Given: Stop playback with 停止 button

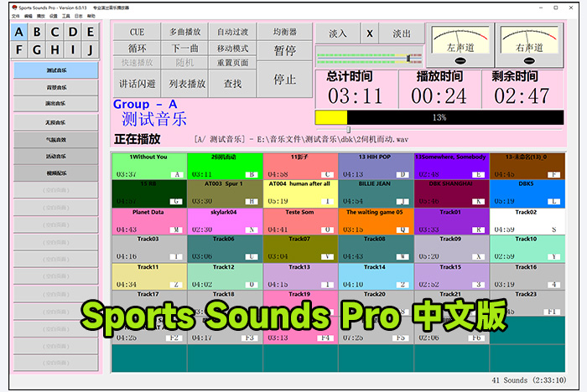Looking at the screenshot, I should coord(285,80).
